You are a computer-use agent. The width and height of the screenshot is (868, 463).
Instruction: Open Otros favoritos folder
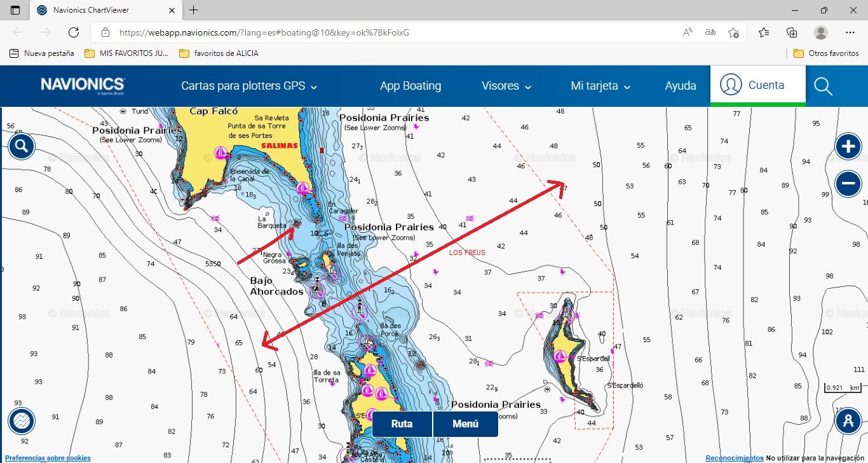pos(826,53)
